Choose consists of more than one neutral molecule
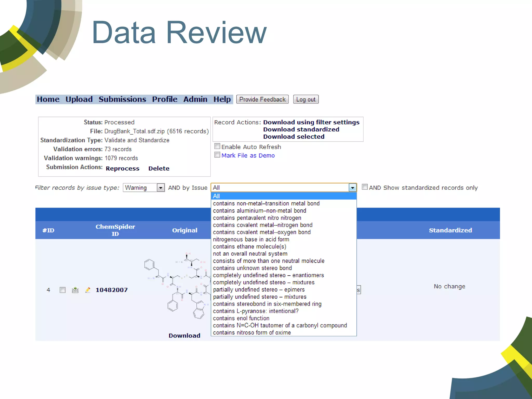532x399 pixels. 284,261
